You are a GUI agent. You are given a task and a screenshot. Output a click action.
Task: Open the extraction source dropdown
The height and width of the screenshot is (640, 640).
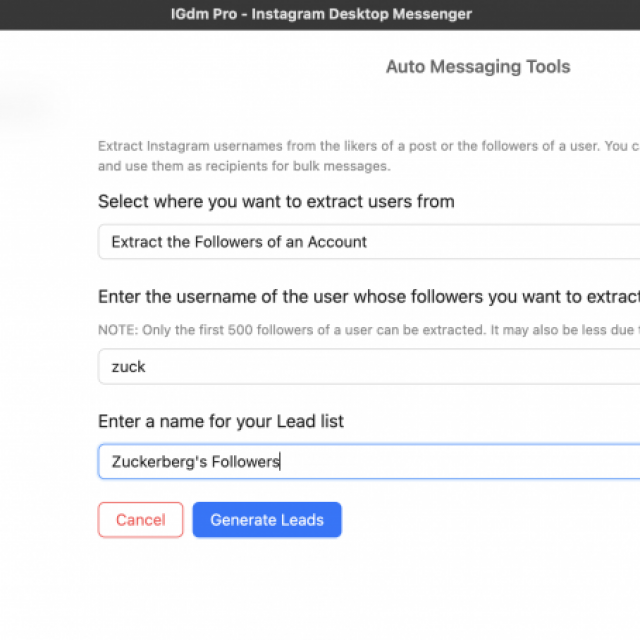(x=369, y=242)
